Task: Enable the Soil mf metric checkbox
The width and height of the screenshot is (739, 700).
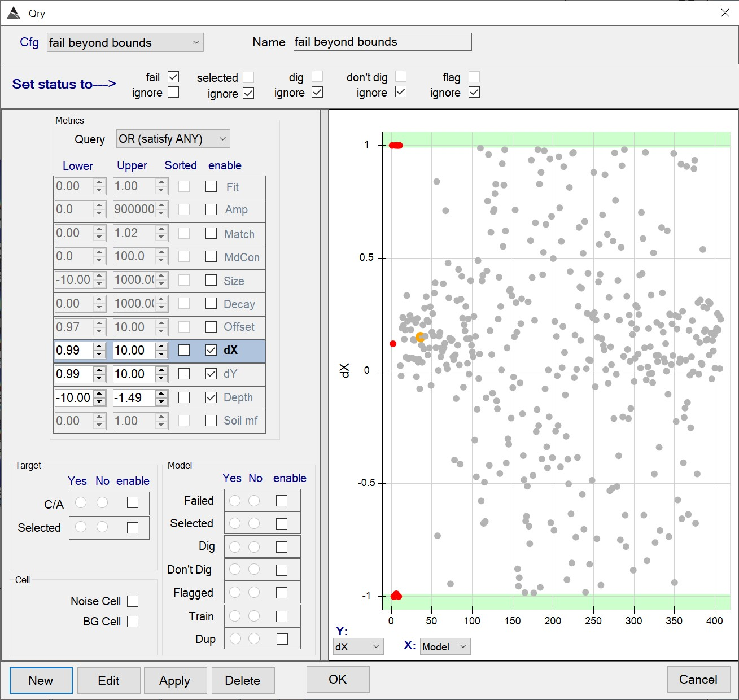Action: tap(211, 421)
